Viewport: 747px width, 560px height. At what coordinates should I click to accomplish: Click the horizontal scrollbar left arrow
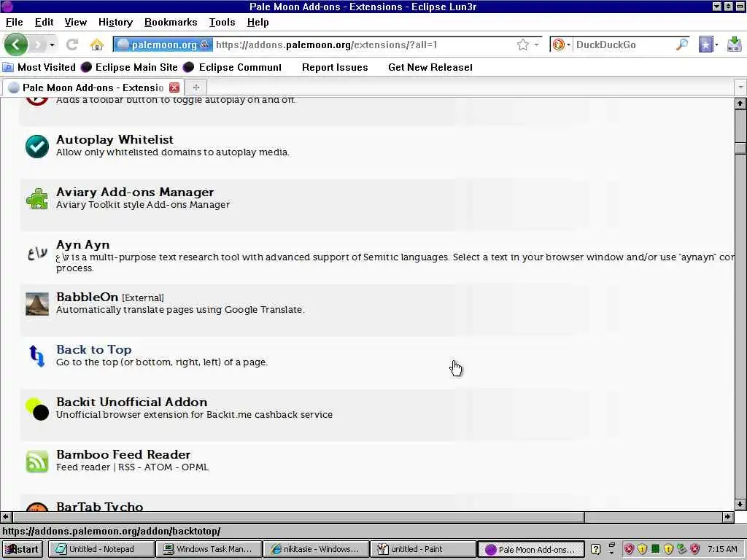pyautogui.click(x=6, y=517)
